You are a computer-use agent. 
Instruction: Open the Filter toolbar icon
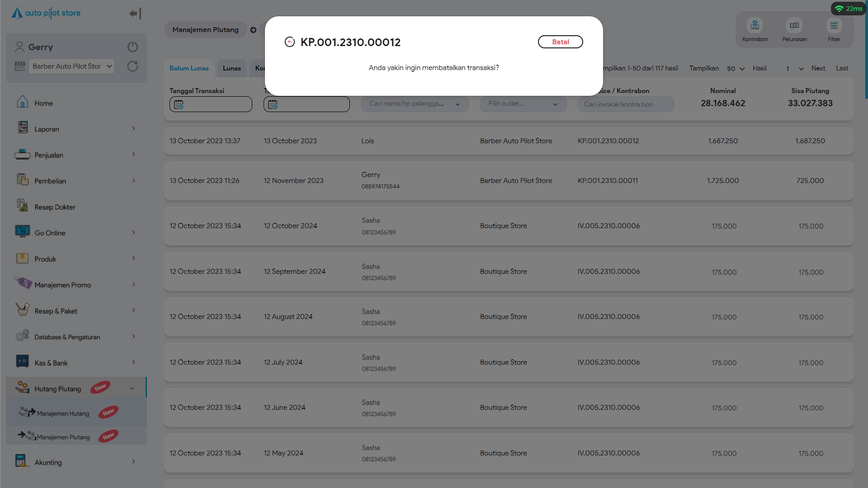[834, 26]
